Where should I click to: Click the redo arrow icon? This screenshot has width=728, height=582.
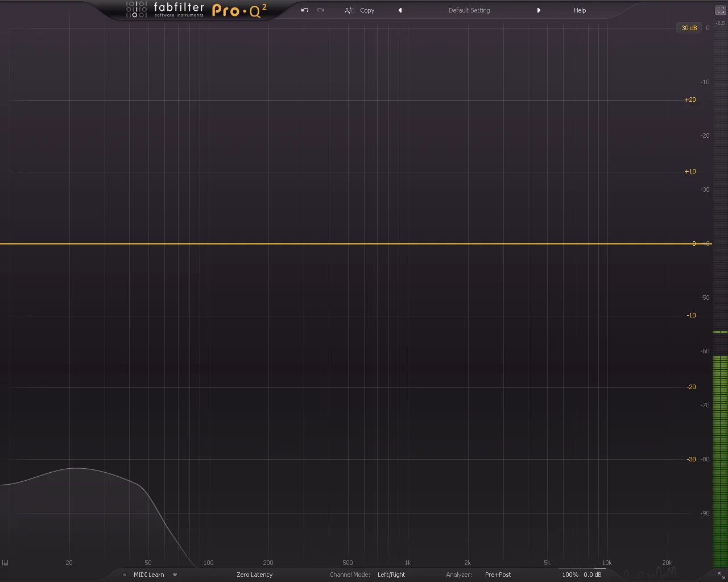click(321, 10)
